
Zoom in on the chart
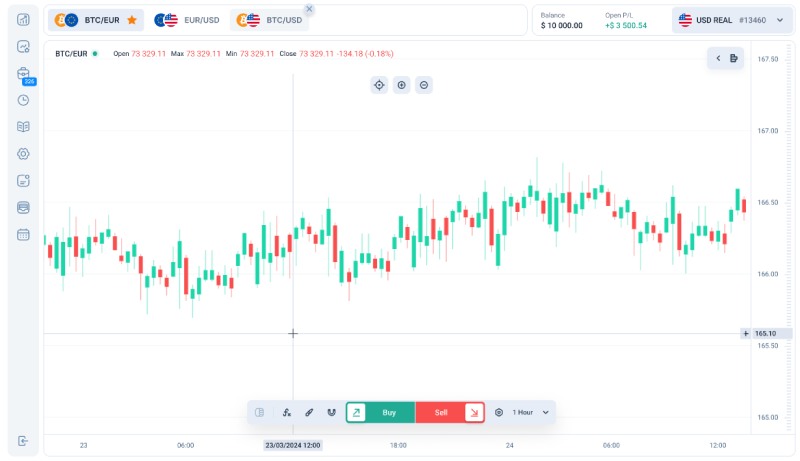tap(401, 85)
